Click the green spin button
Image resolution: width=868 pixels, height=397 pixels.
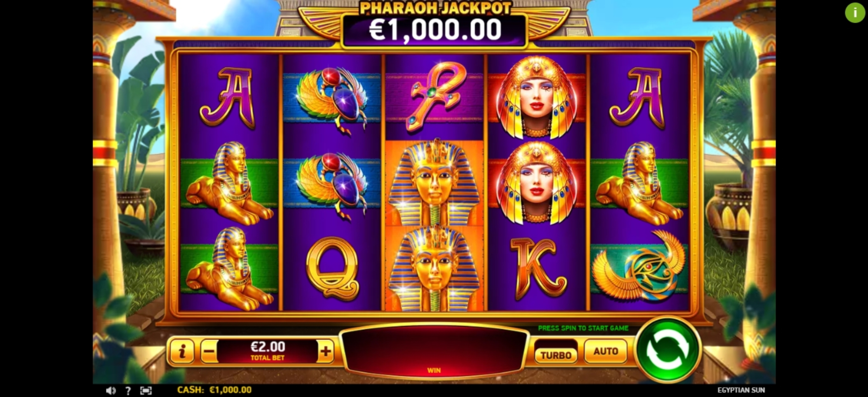668,351
